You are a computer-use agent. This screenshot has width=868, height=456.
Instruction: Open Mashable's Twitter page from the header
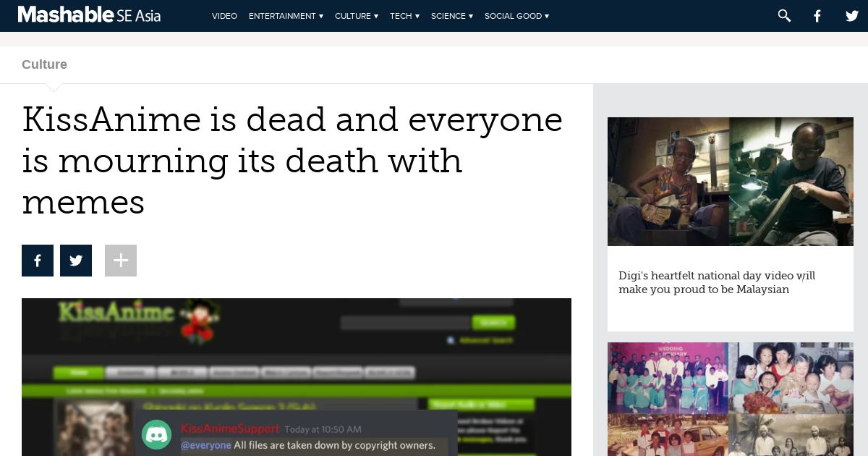(x=852, y=15)
